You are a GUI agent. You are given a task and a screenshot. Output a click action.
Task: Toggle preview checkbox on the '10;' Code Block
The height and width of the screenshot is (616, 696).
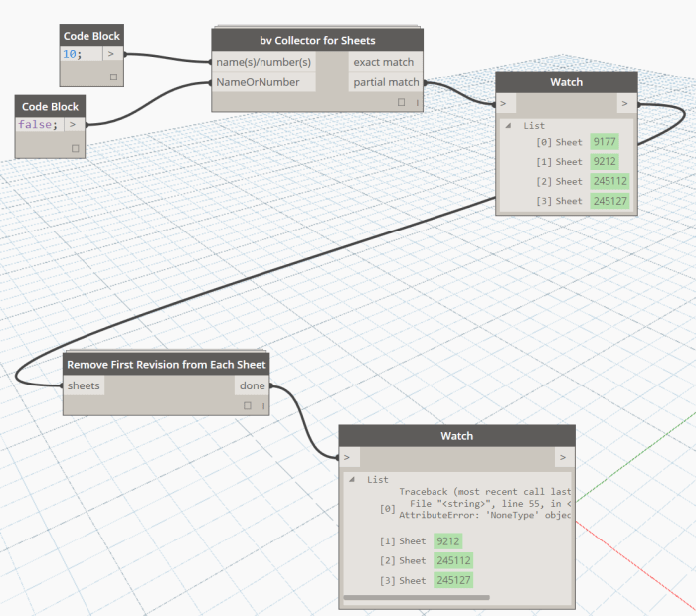pyautogui.click(x=113, y=76)
